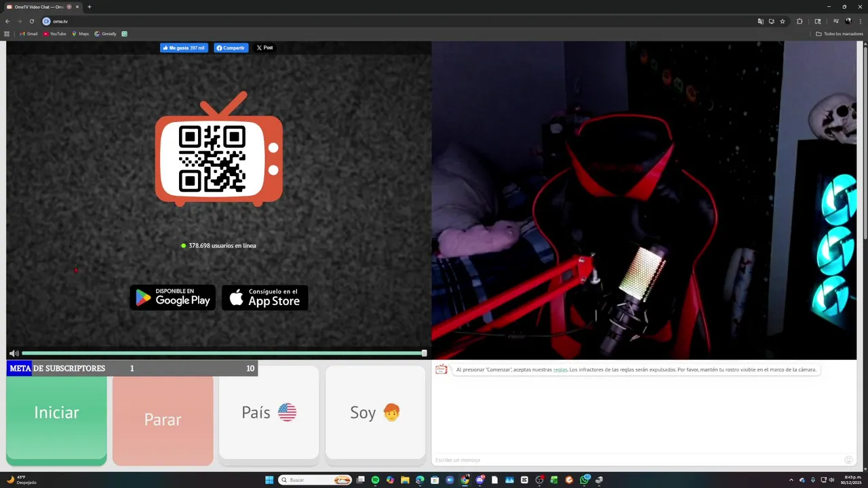
Task: Click the local webcam preview
Action: pos(644,201)
